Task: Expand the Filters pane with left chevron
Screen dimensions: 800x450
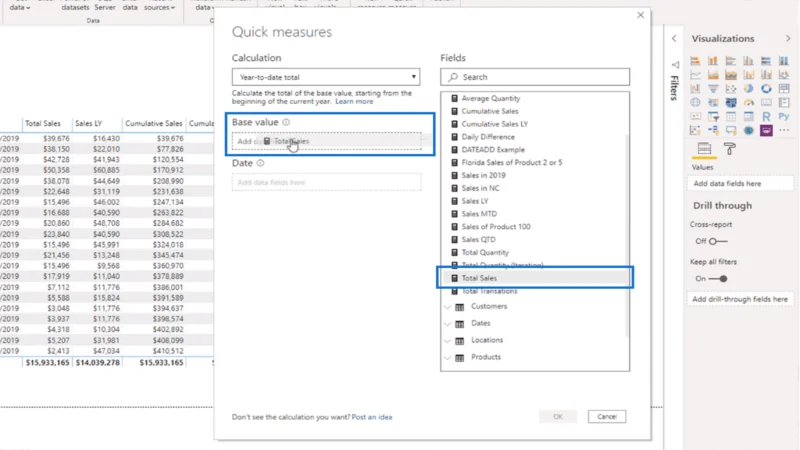Action: point(674,39)
